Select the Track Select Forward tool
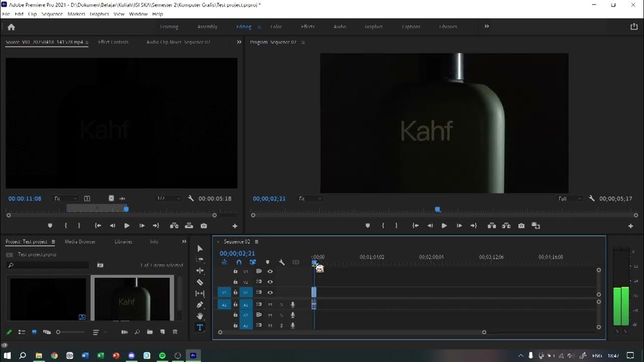Viewport: 644px width, 362px height. coord(200,259)
